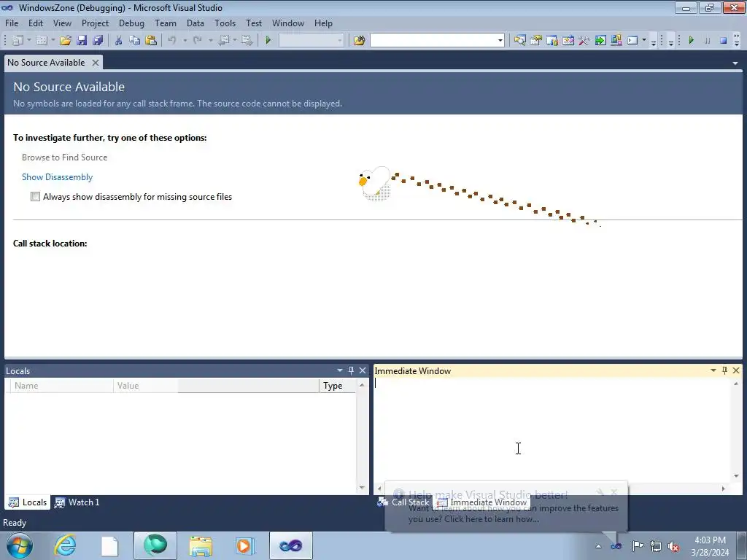
Task: Click the Open File folder icon
Action: (x=66, y=41)
